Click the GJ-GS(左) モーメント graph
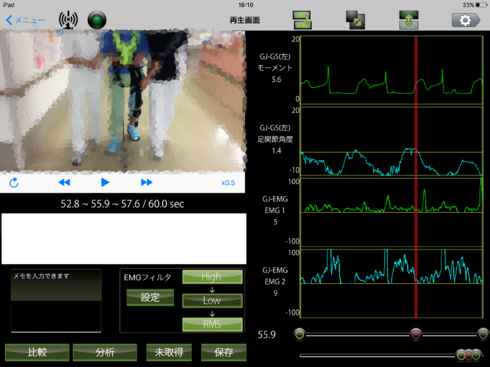Screen dimensions: 490x367 click(392, 70)
